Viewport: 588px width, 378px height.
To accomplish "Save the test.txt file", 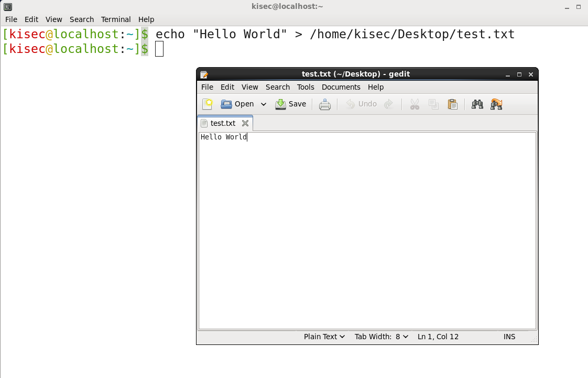I will (x=291, y=104).
